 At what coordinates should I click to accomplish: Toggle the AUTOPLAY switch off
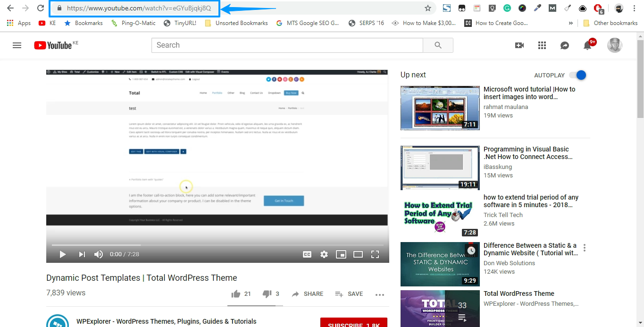pos(577,75)
